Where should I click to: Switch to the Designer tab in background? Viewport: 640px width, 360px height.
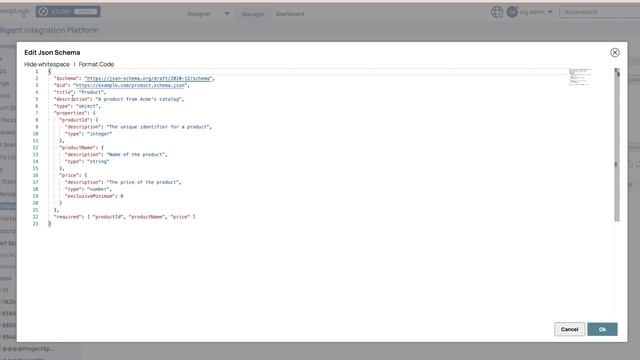198,14
